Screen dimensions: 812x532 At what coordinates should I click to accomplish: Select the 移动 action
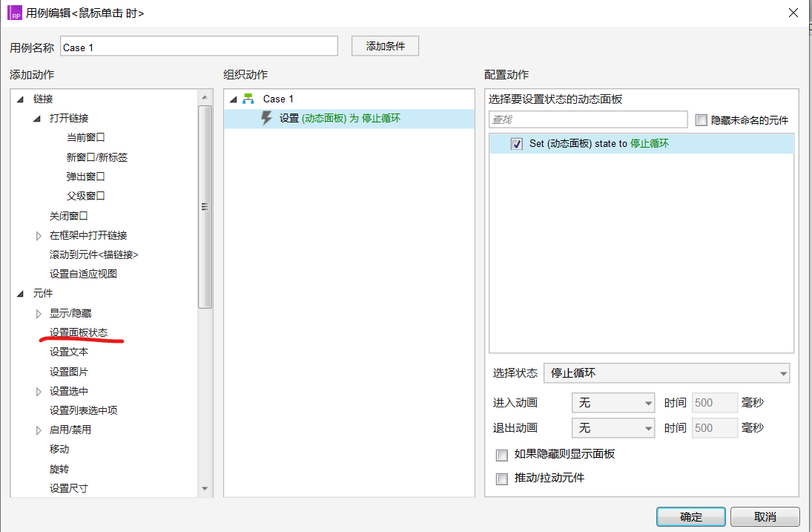coord(59,449)
